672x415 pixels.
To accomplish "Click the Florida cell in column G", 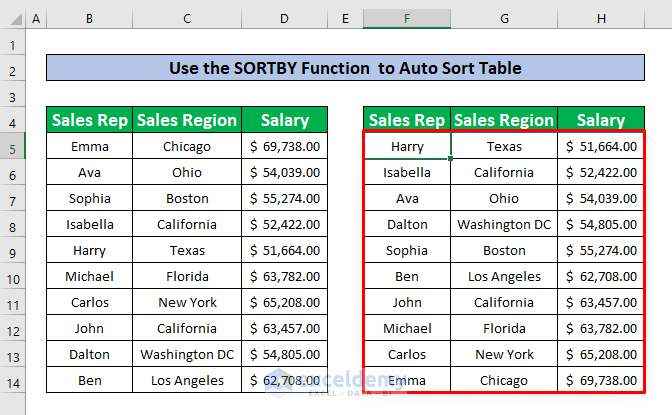I will [x=504, y=328].
